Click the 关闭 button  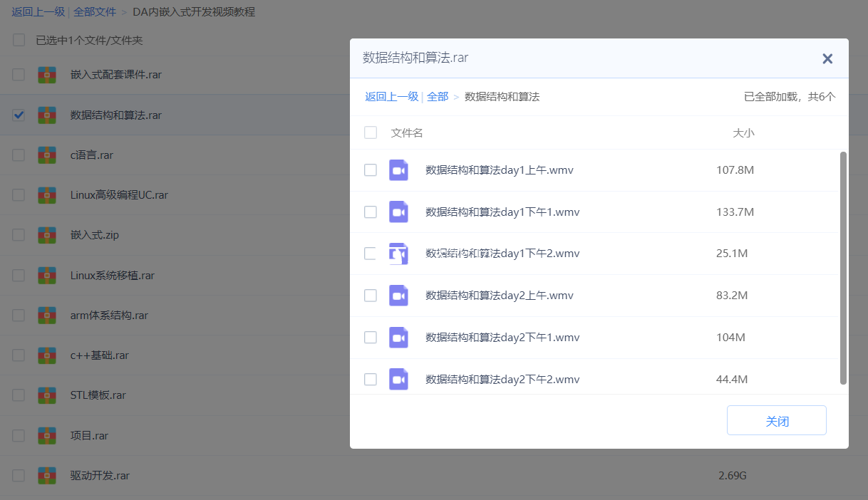776,420
